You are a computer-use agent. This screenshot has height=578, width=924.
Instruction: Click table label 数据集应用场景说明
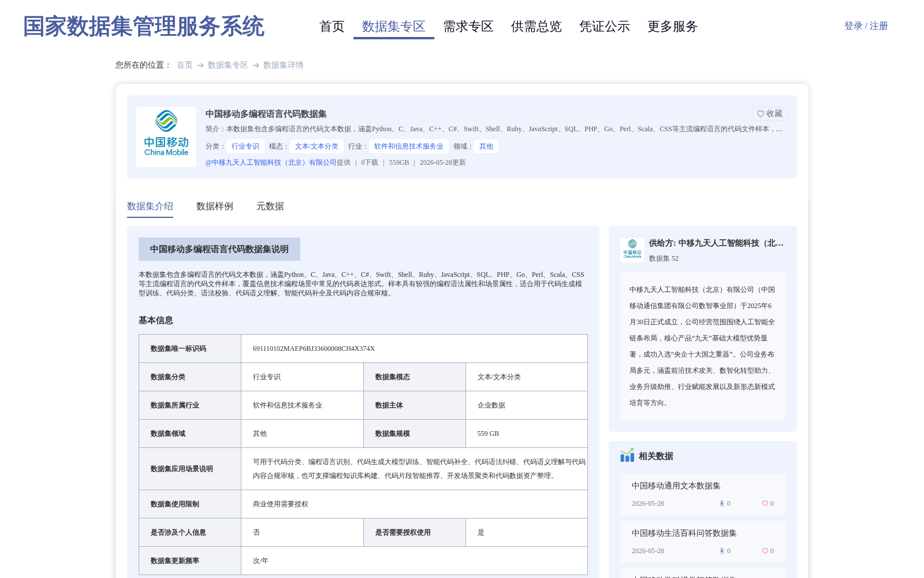click(182, 469)
